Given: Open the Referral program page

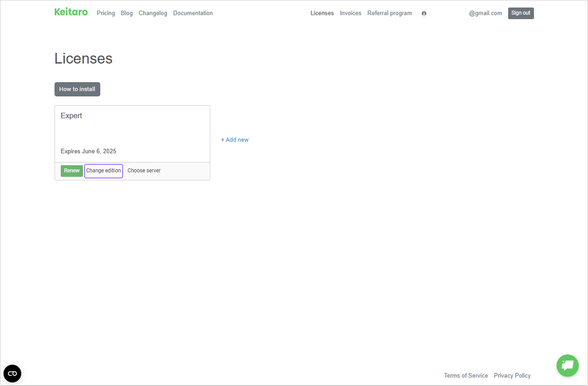Looking at the screenshot, I should (x=390, y=13).
